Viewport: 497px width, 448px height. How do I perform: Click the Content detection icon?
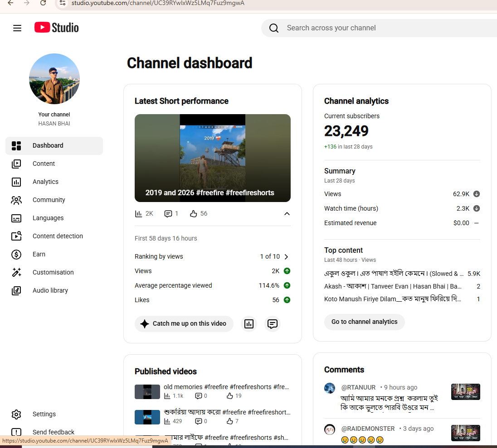pyautogui.click(x=16, y=236)
